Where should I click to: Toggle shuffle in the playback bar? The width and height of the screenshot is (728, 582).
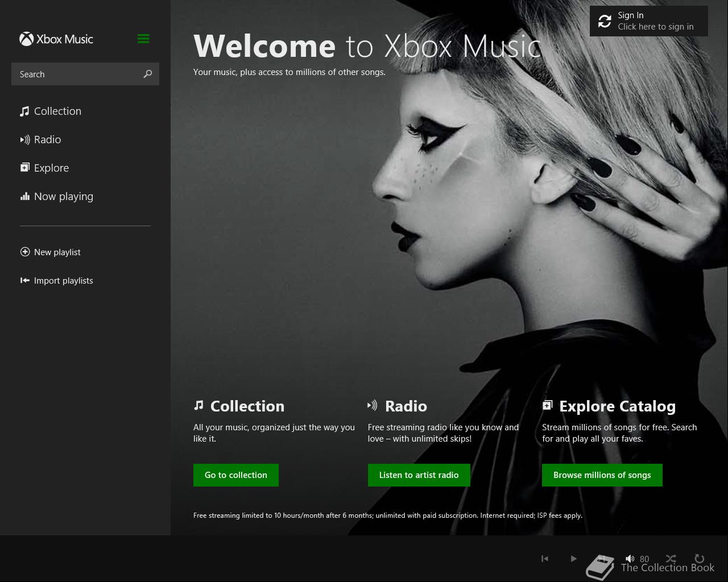671,559
